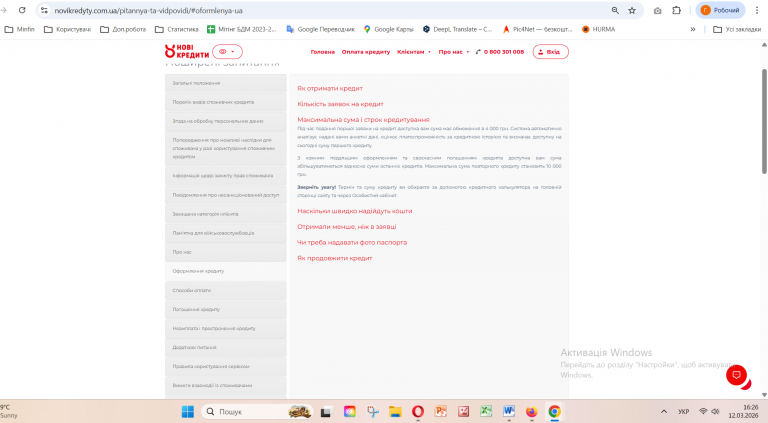The image size is (768, 423).
Task: Click the Нові Кредити logo
Action: [187, 51]
